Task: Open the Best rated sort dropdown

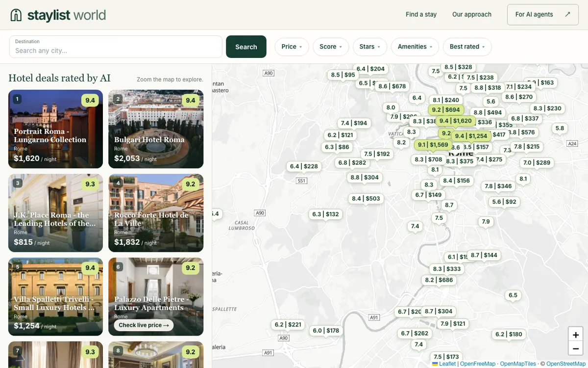Action: click(467, 47)
